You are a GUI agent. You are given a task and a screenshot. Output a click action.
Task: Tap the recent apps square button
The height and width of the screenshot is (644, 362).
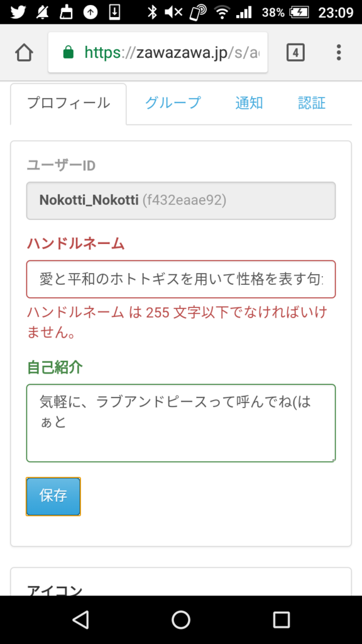click(282, 619)
